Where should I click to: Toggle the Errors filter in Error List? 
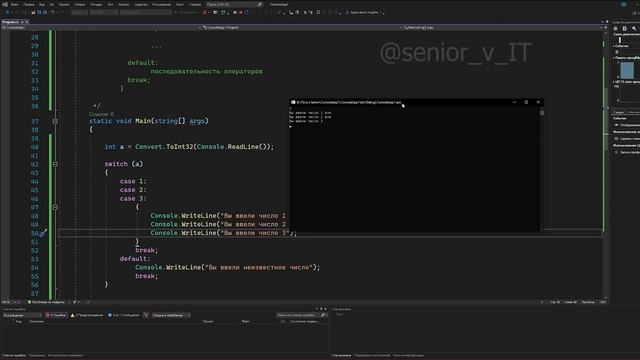point(56,315)
